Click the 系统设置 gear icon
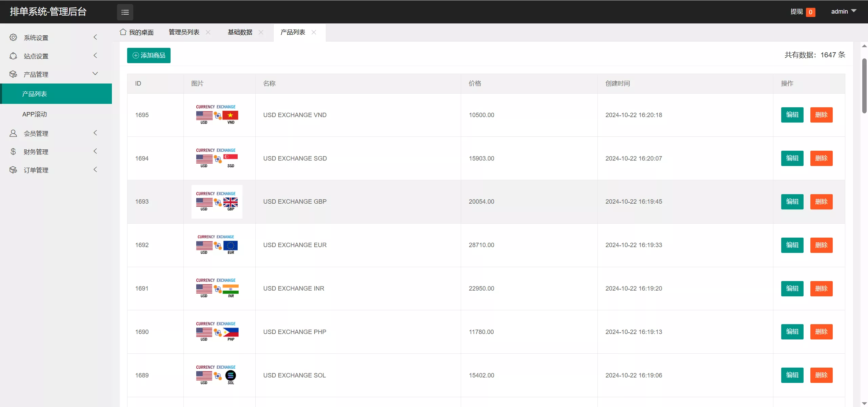The image size is (868, 407). 13,37
